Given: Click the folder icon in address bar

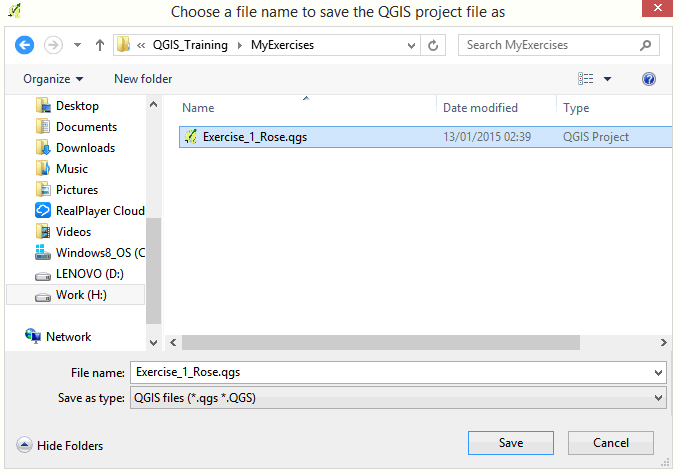Looking at the screenshot, I should click(x=123, y=45).
